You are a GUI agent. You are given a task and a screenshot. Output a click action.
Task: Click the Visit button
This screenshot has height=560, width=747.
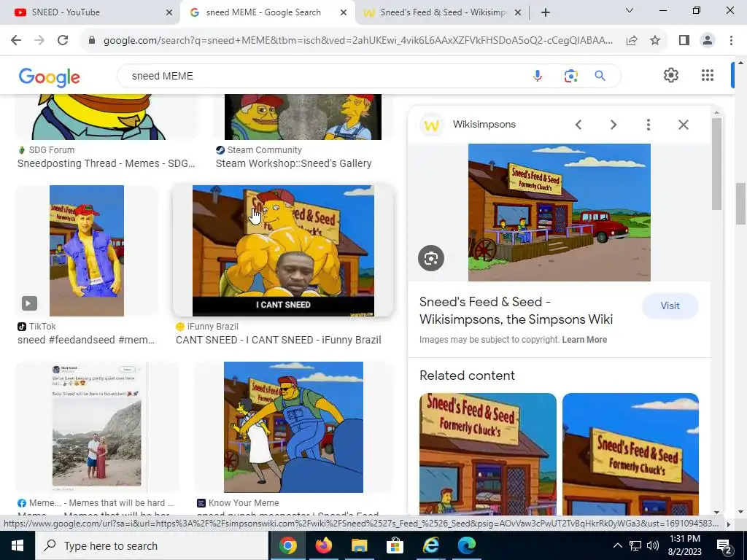coord(670,306)
